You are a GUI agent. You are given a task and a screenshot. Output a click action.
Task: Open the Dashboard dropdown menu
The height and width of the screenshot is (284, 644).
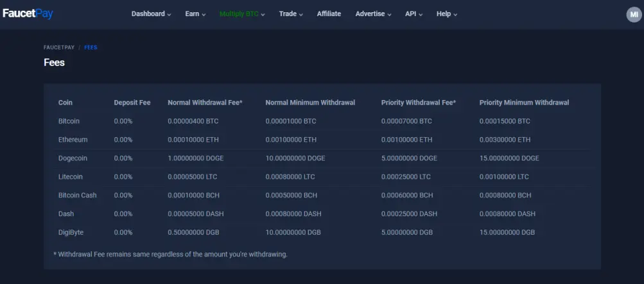coord(151,14)
